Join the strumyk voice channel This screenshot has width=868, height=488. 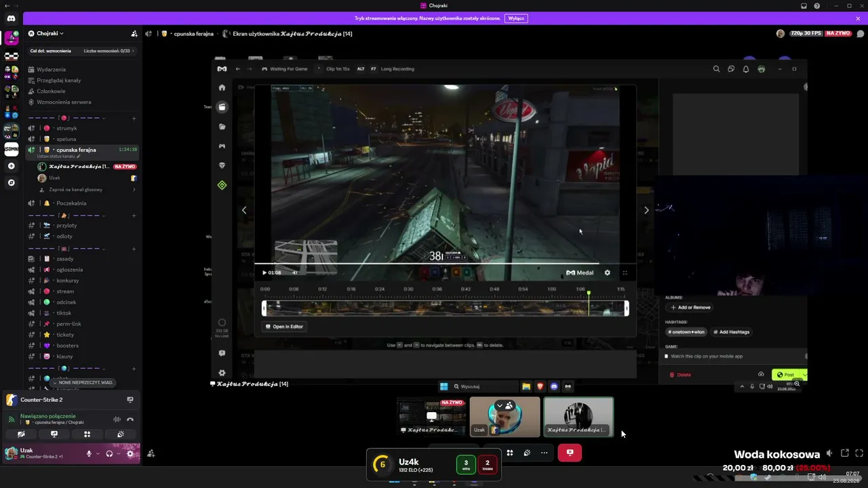82,128
